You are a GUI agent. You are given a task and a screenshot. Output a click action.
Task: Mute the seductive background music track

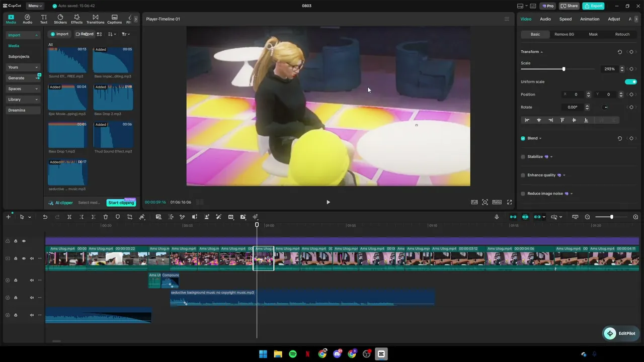point(31,298)
